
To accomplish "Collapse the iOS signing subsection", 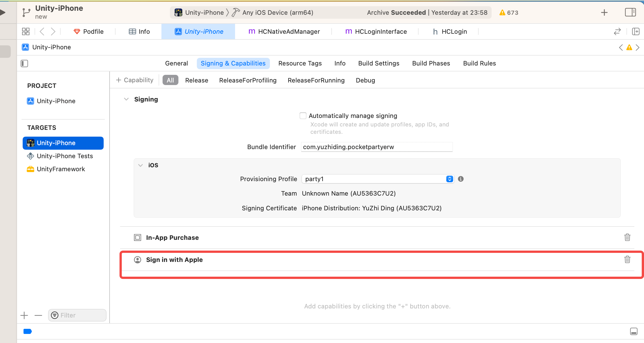I will click(x=140, y=165).
